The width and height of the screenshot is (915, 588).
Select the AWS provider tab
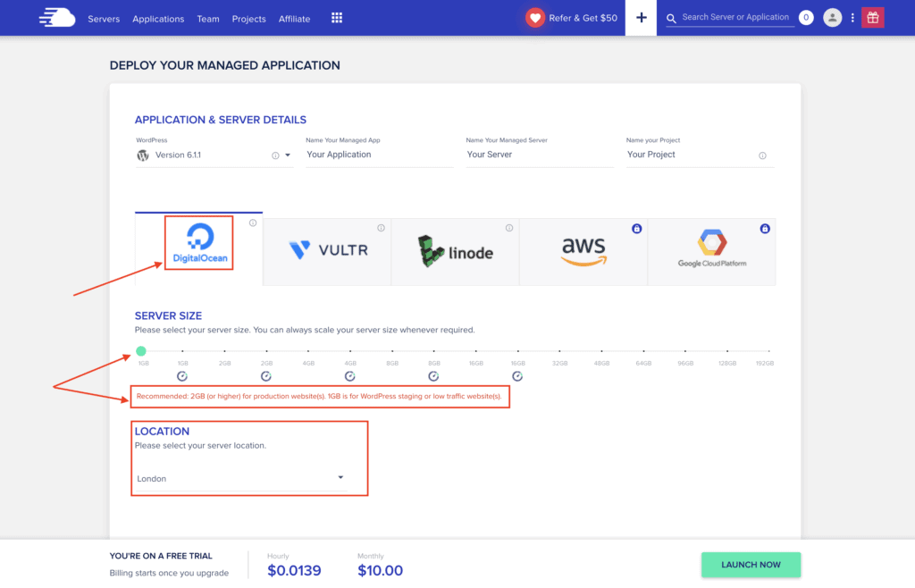coord(583,252)
